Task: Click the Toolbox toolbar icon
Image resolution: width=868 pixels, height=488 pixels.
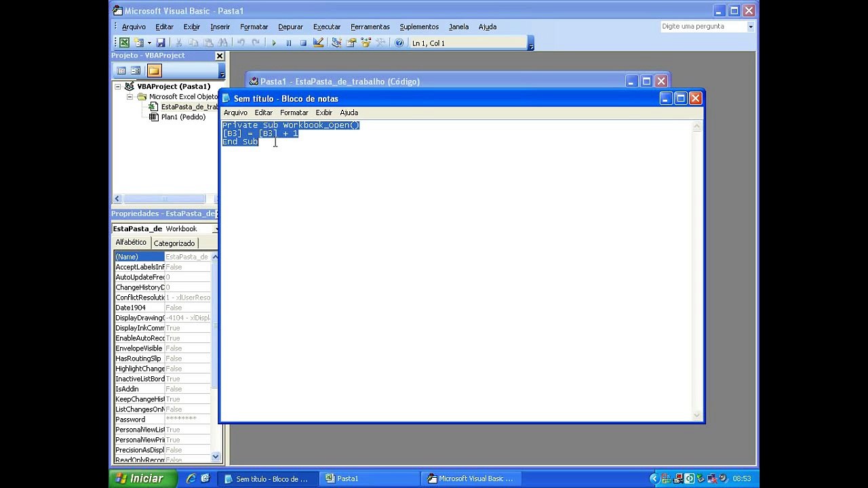Action: 380,43
